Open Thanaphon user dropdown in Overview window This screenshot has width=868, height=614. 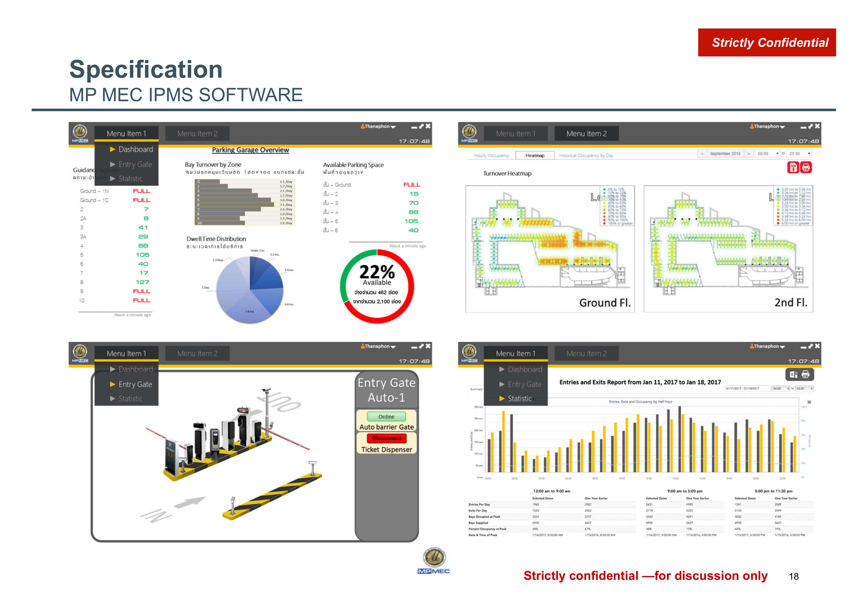(393, 127)
